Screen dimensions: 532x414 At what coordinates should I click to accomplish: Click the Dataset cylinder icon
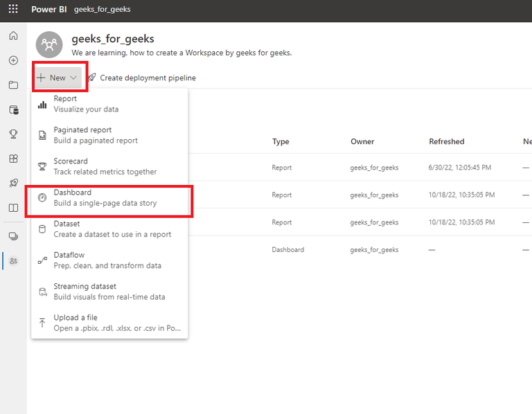pyautogui.click(x=42, y=229)
